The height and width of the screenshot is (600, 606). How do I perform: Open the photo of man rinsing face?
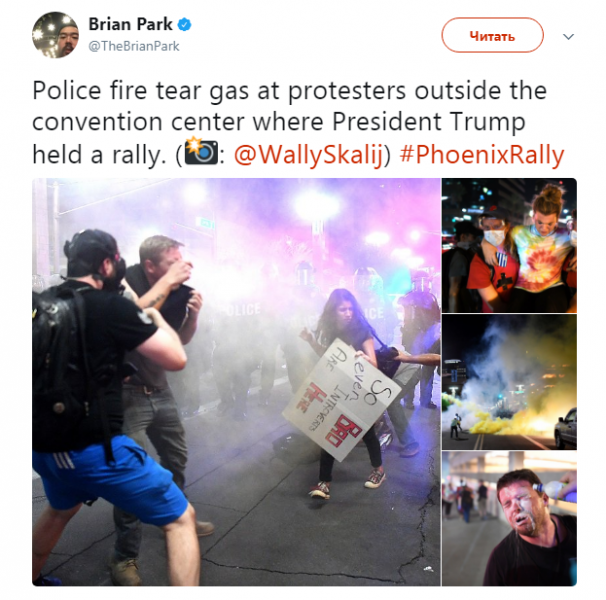coord(509,519)
